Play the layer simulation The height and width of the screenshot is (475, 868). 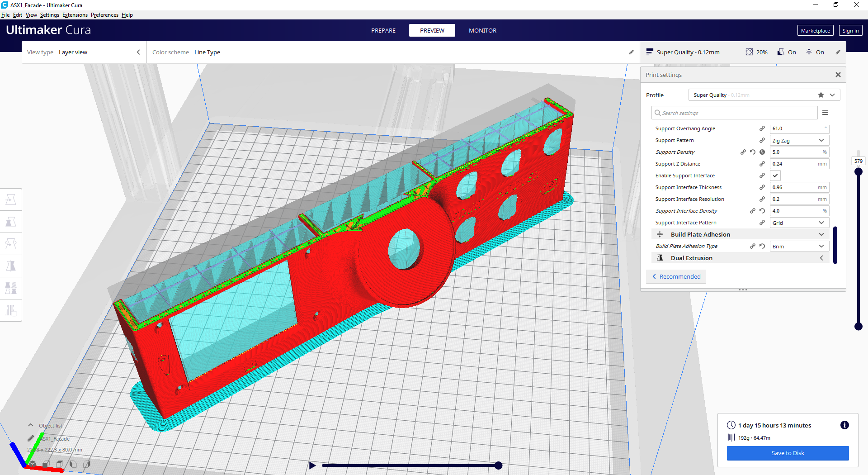pyautogui.click(x=312, y=465)
